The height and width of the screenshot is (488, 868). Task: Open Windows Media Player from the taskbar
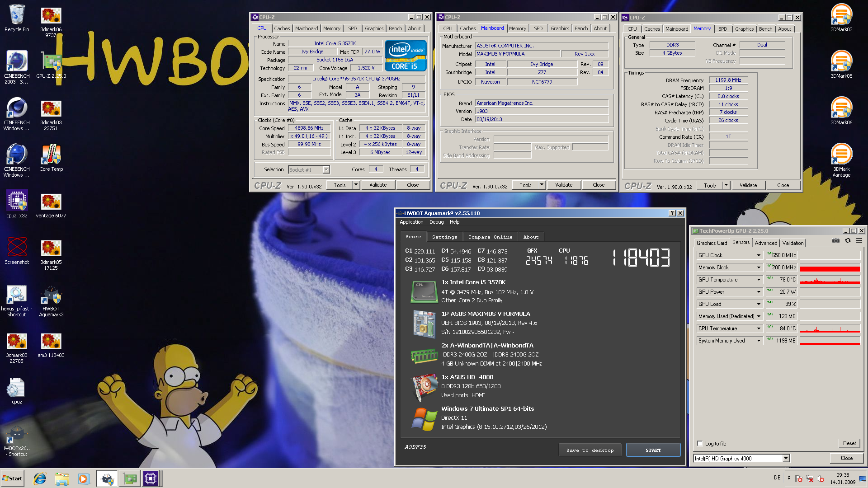(x=84, y=479)
